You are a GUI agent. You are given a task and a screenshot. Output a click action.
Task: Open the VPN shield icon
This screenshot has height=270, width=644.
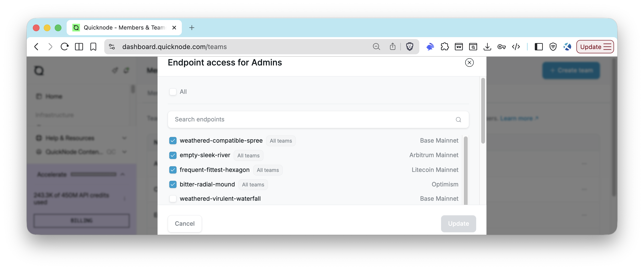553,47
